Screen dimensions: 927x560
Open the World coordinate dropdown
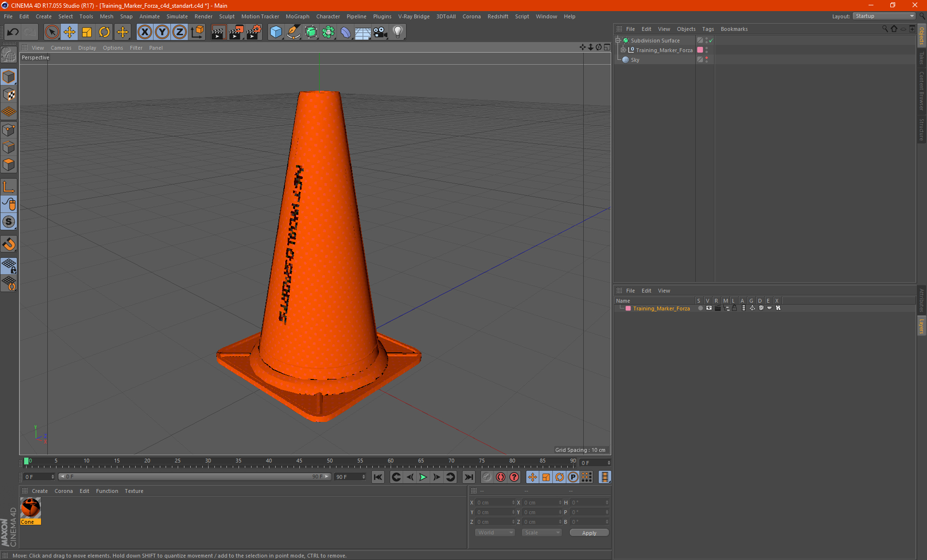[495, 532]
